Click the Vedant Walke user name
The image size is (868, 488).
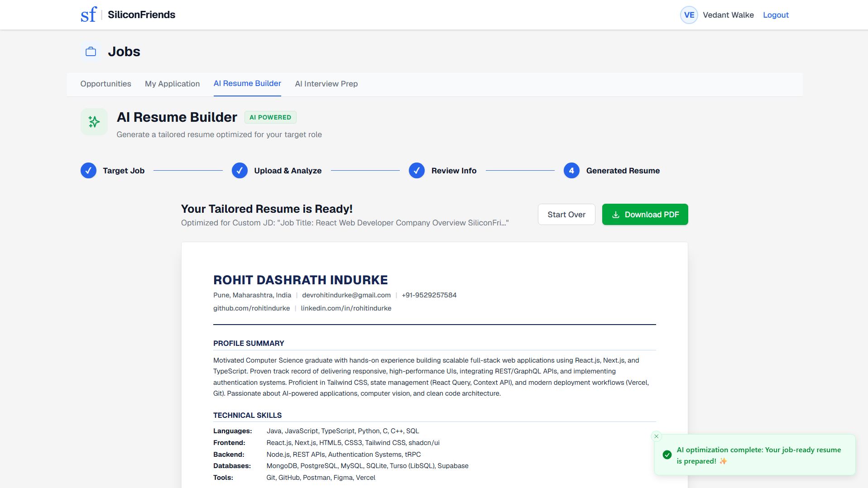pos(728,15)
